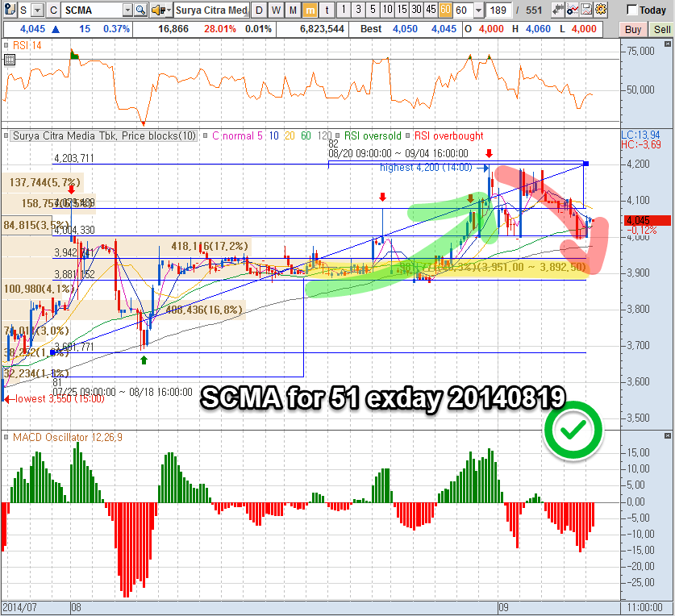Click the '120' moving average legend label
Viewport: 675px width, 616px height.
(x=324, y=136)
